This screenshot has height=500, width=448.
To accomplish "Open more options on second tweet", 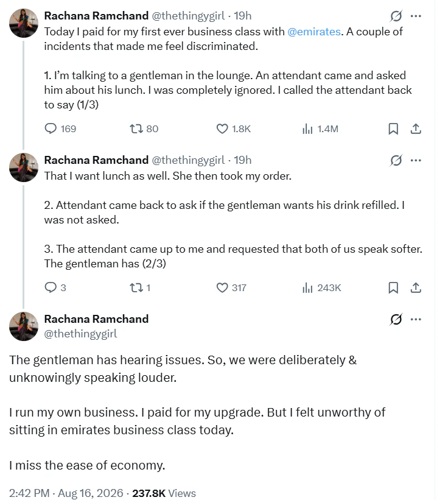I will (x=416, y=160).
